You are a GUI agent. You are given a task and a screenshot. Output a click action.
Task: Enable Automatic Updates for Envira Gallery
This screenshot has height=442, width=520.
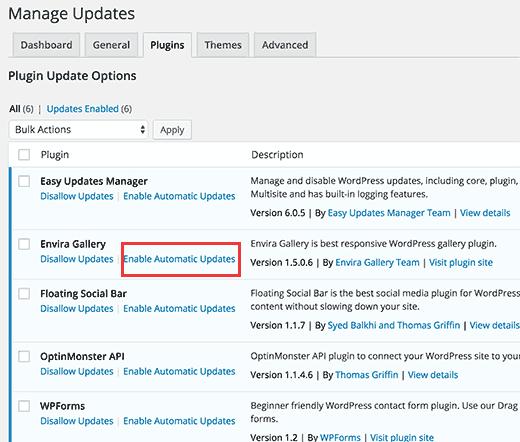(x=179, y=259)
